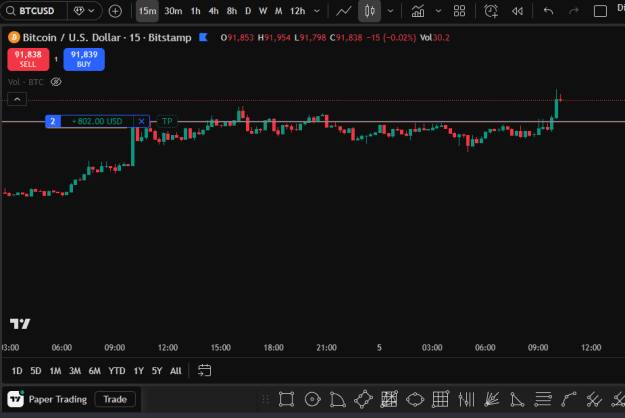The image size is (625, 418).
Task: Set date range to 5D
Action: click(36, 371)
